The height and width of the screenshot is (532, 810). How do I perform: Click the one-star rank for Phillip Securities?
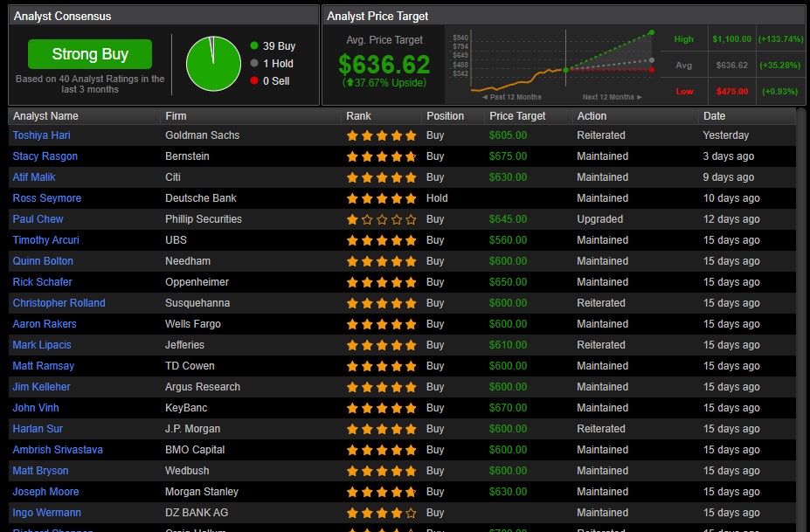381,219
